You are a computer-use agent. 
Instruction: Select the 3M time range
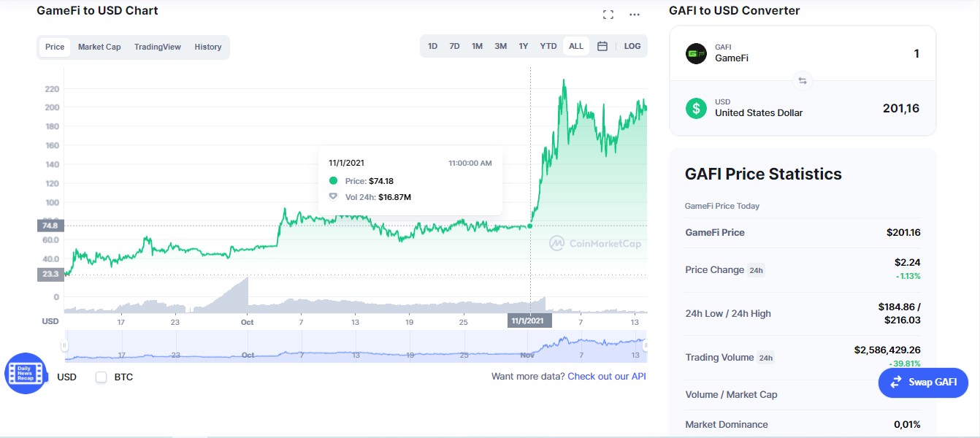pos(500,46)
